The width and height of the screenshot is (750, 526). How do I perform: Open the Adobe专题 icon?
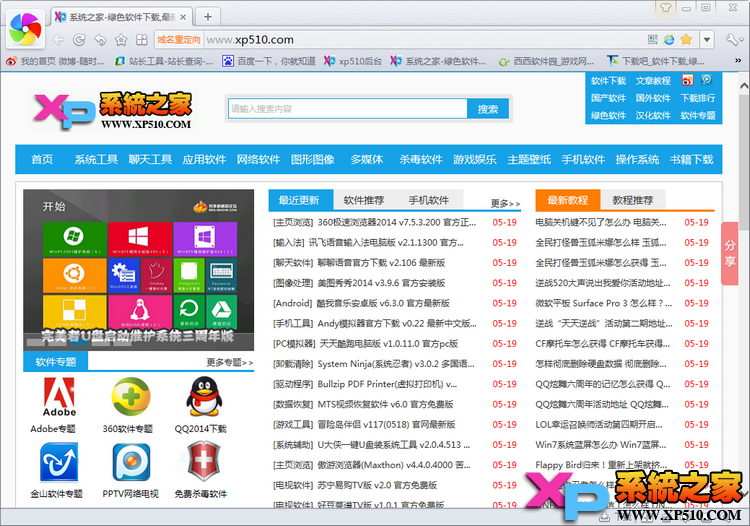[x=59, y=396]
